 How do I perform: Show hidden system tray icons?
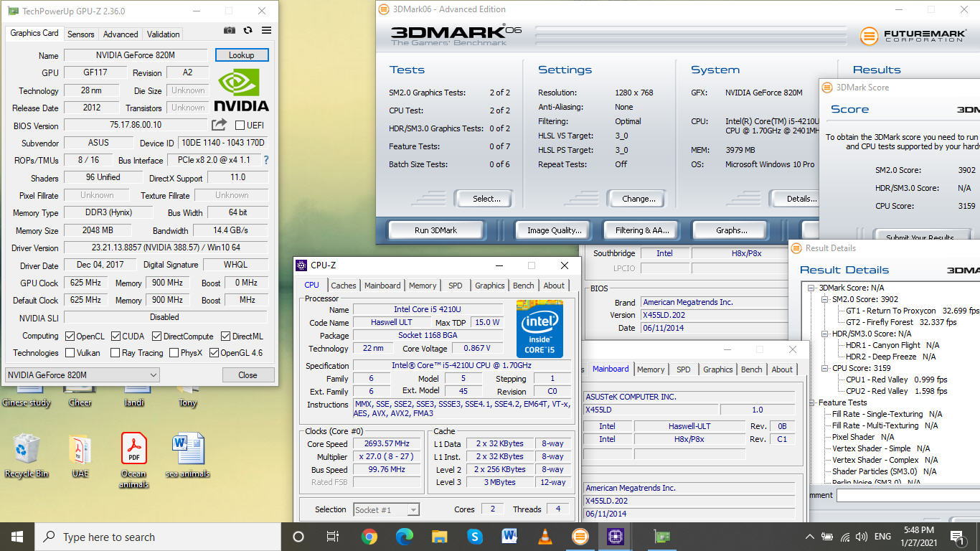click(x=810, y=537)
